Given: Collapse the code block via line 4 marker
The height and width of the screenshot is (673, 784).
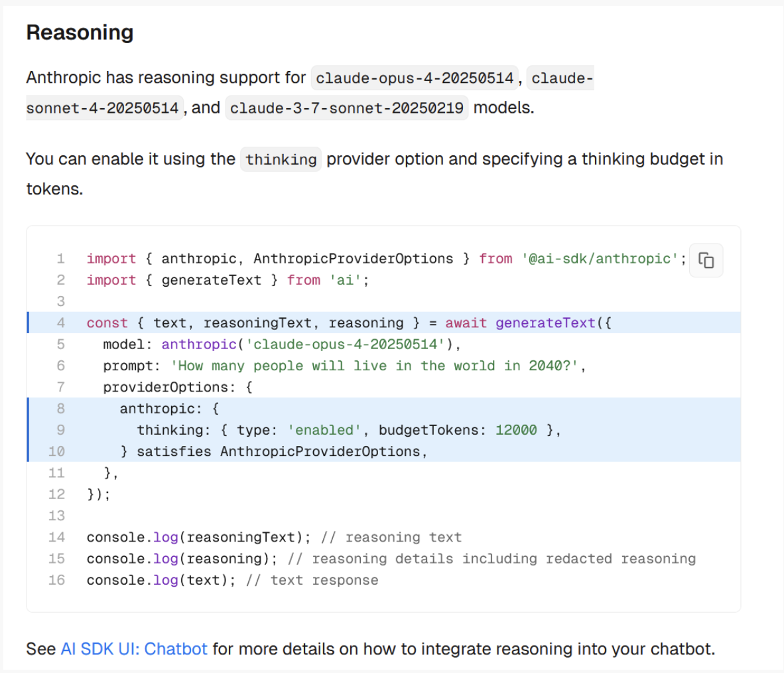Looking at the screenshot, I should (29, 323).
